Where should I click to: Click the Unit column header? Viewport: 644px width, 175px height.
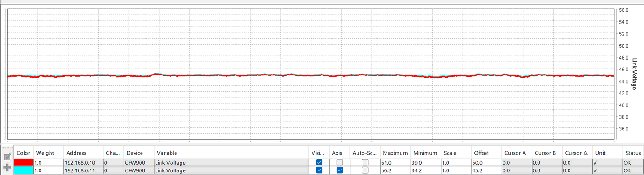[607, 153]
